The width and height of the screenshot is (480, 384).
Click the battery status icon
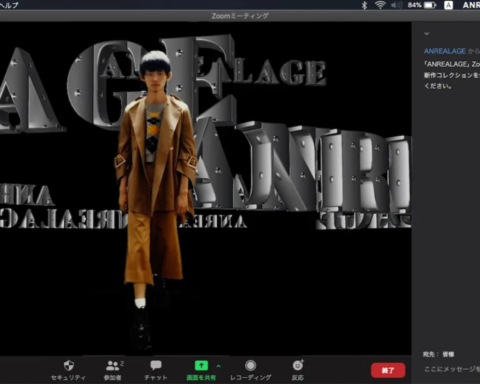pos(430,5)
